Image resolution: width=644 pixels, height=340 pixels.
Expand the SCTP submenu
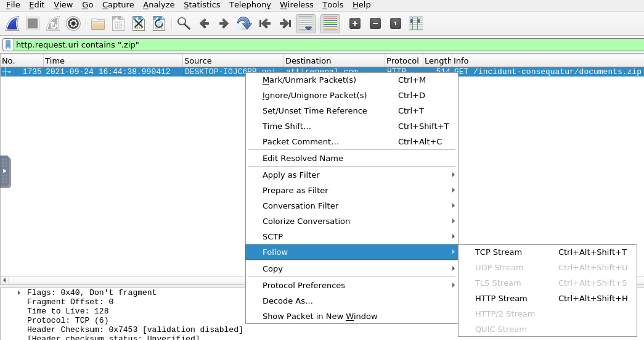pyautogui.click(x=351, y=236)
